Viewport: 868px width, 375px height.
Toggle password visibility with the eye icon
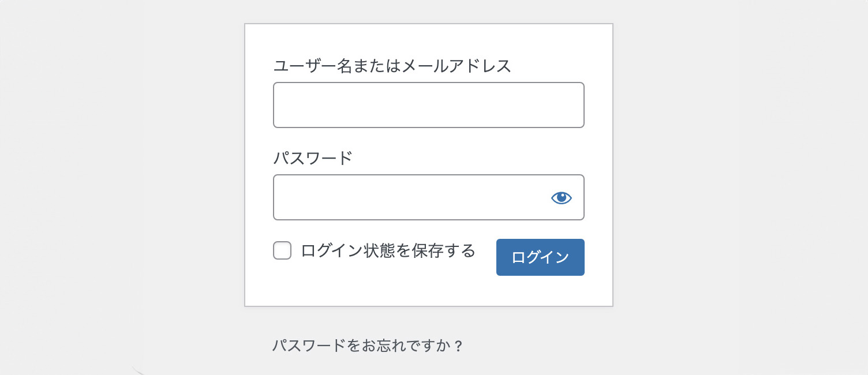click(x=561, y=198)
